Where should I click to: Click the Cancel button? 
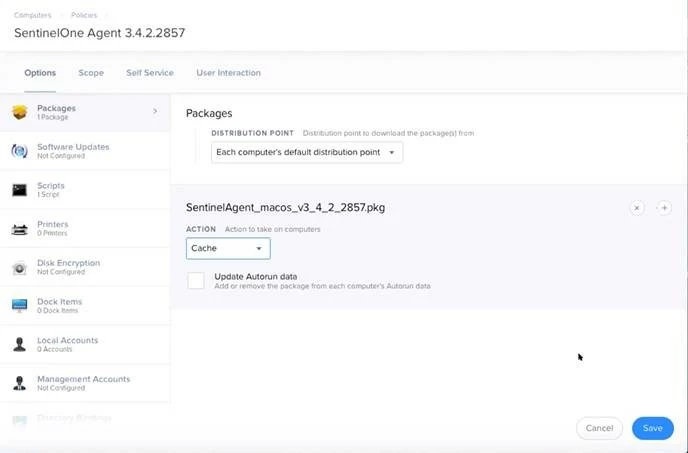point(599,428)
